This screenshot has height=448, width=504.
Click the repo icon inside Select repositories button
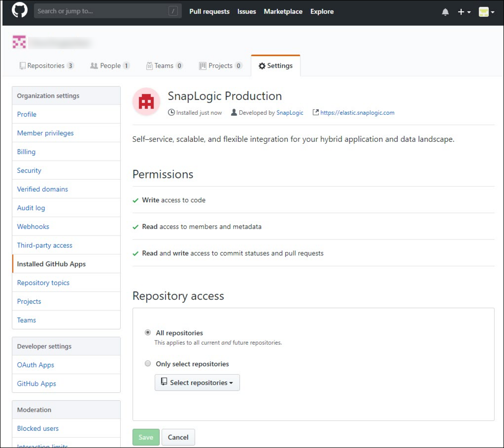click(164, 382)
